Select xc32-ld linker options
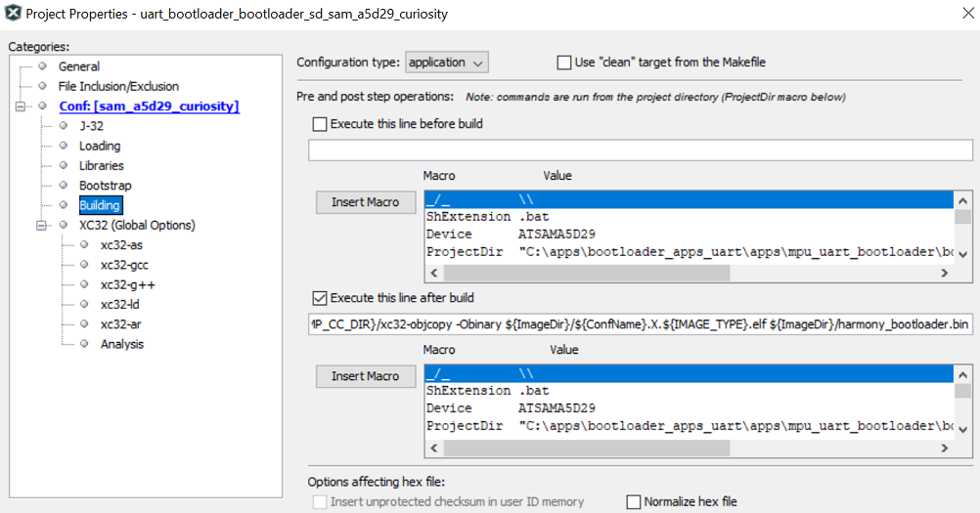The width and height of the screenshot is (980, 513). tap(120, 304)
